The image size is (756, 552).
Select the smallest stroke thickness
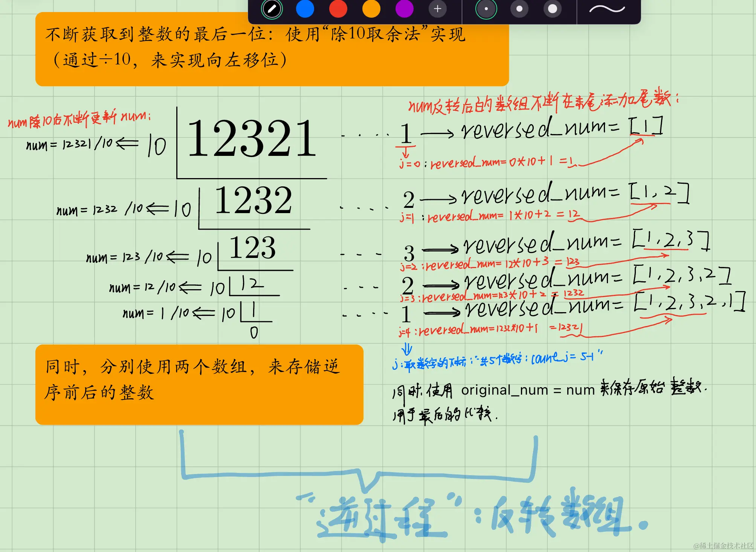(x=486, y=9)
